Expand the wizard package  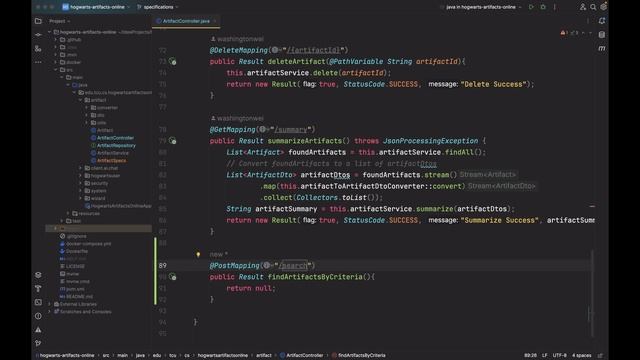[80, 198]
